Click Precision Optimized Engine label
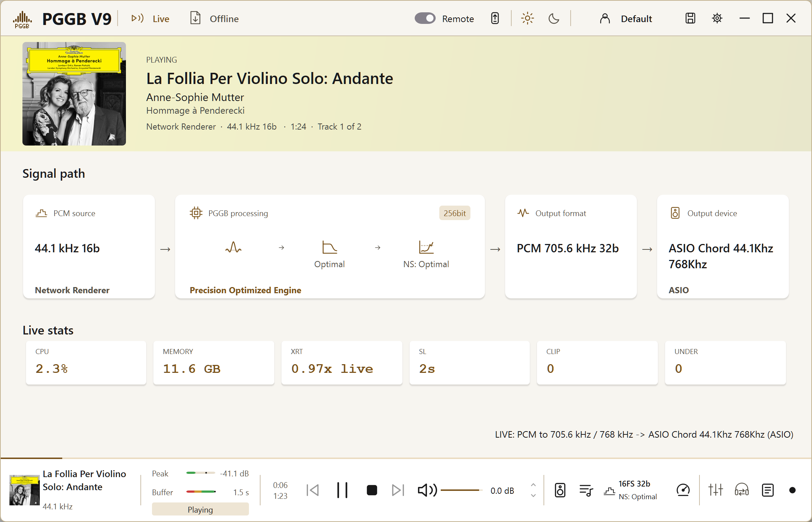Viewport: 812px width, 522px height. click(x=245, y=290)
